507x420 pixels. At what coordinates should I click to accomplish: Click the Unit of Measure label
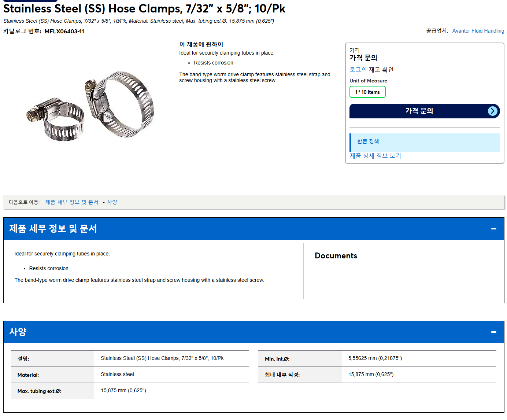point(368,81)
